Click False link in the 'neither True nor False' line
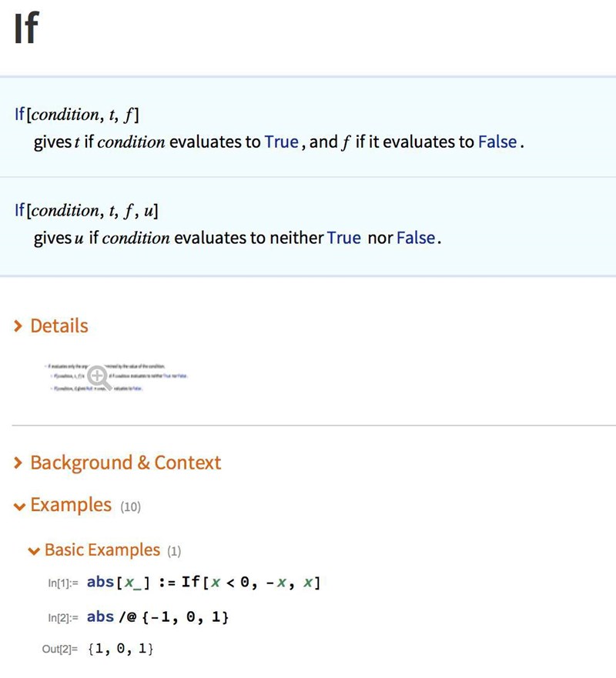The height and width of the screenshot is (678, 616). [417, 238]
